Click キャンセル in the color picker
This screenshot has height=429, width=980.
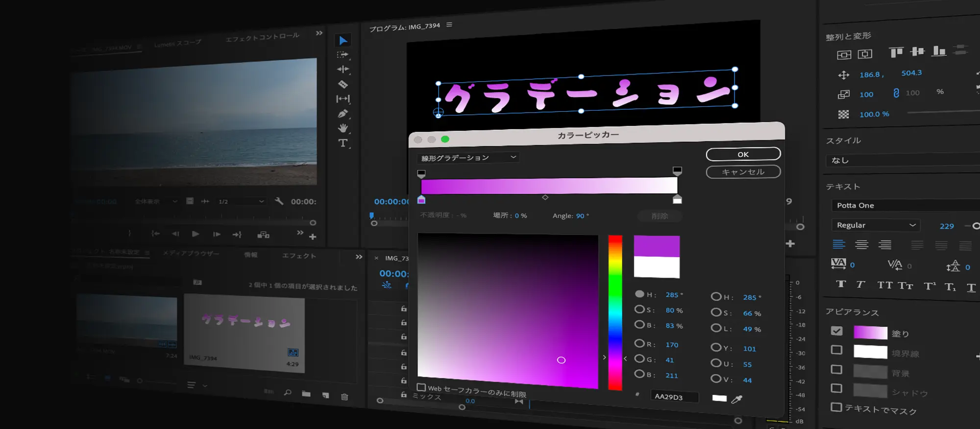coord(743,172)
